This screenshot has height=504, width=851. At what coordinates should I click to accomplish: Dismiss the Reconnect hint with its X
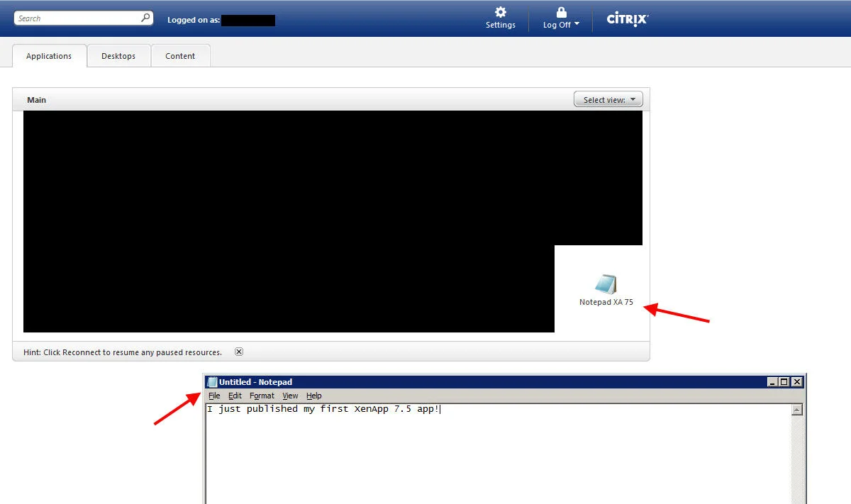click(x=239, y=352)
